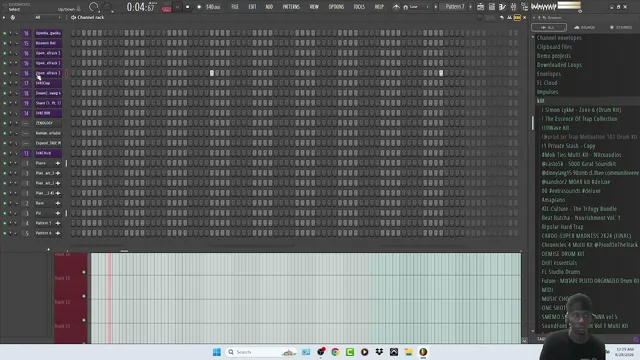Screen dimensions: 640x360
Task: Click the Record transport button
Action: [x=199, y=7]
